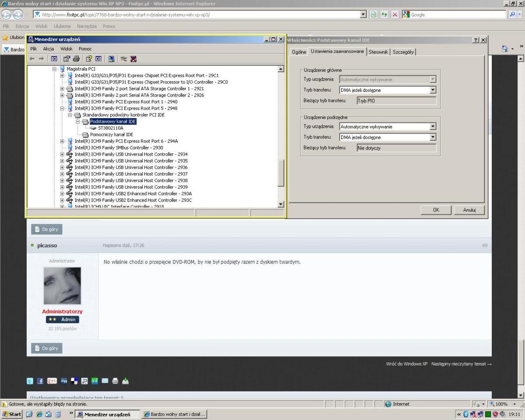This screenshot has width=525, height=420.
Task: Collapse the Podstawowy kanał IDE node
Action: click(78, 122)
